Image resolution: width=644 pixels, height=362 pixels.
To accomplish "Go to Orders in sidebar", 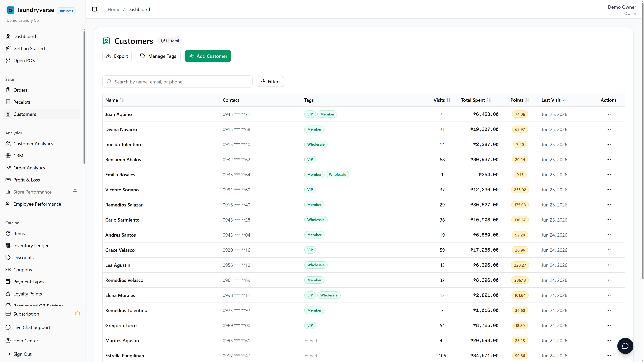I will 41,90.
